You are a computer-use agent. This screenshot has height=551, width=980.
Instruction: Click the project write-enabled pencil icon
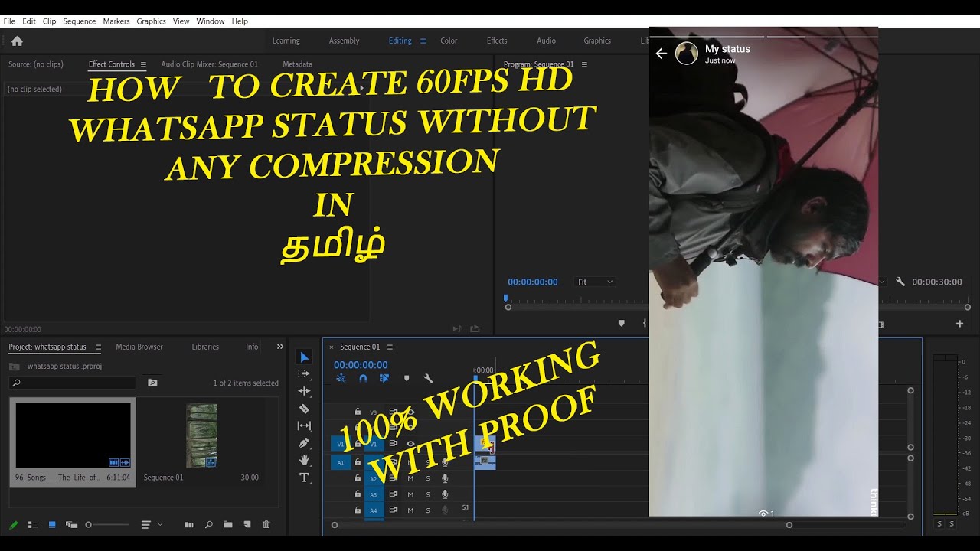(x=14, y=524)
